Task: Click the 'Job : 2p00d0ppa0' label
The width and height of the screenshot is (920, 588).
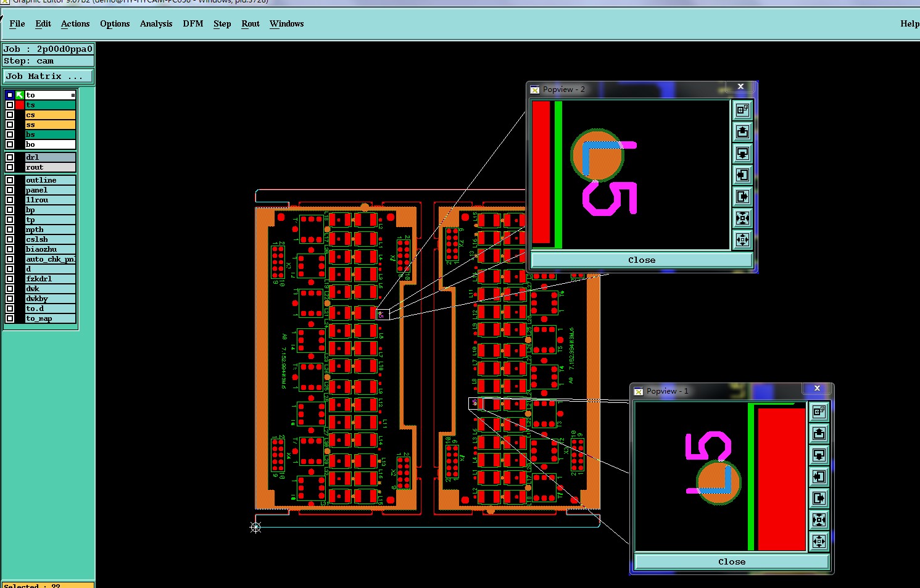Action: [48, 49]
